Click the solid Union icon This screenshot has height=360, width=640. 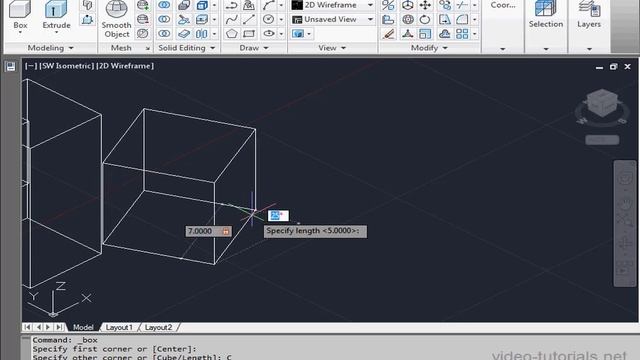(x=164, y=5)
